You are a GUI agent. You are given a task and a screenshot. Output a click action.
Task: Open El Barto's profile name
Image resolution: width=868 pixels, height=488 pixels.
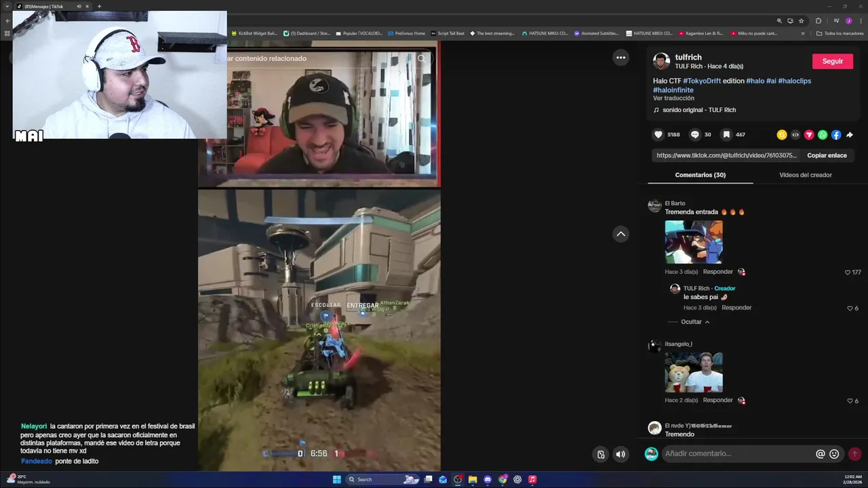[x=675, y=203]
